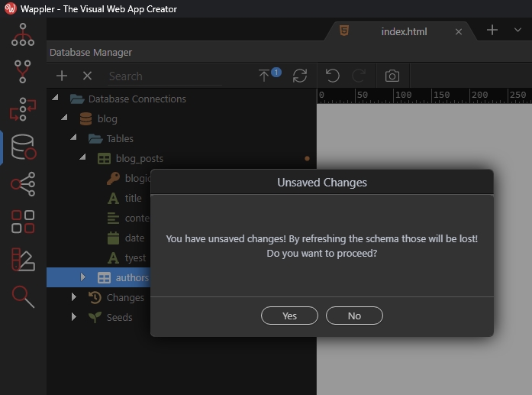Close the index.html tab
Image resolution: width=532 pixels, height=395 pixels.
point(459,32)
